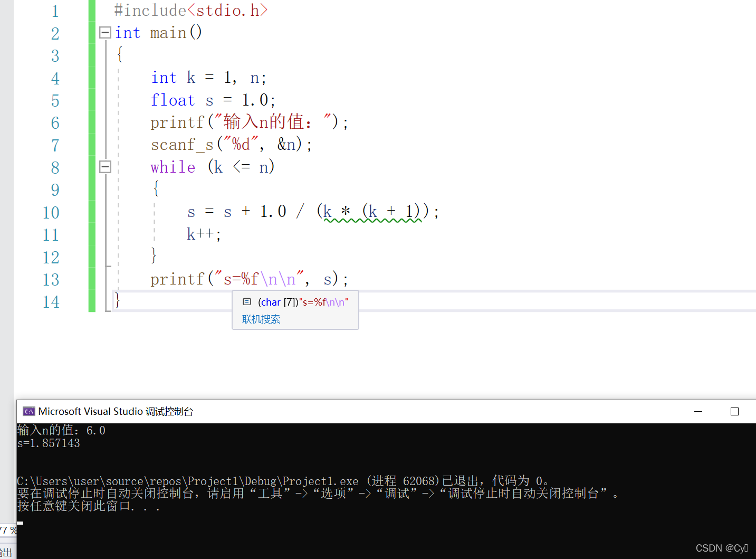Click line number 1 in the gutter
The height and width of the screenshot is (559, 756).
click(x=55, y=11)
